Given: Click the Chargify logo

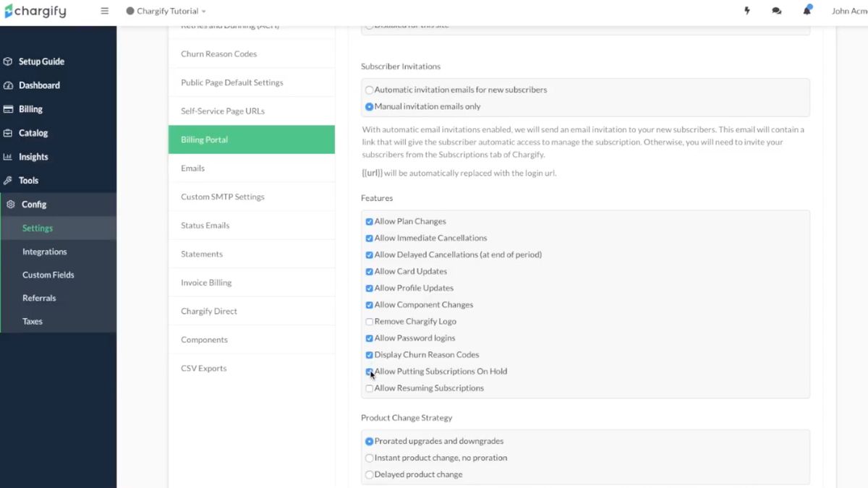Looking at the screenshot, I should click(35, 12).
